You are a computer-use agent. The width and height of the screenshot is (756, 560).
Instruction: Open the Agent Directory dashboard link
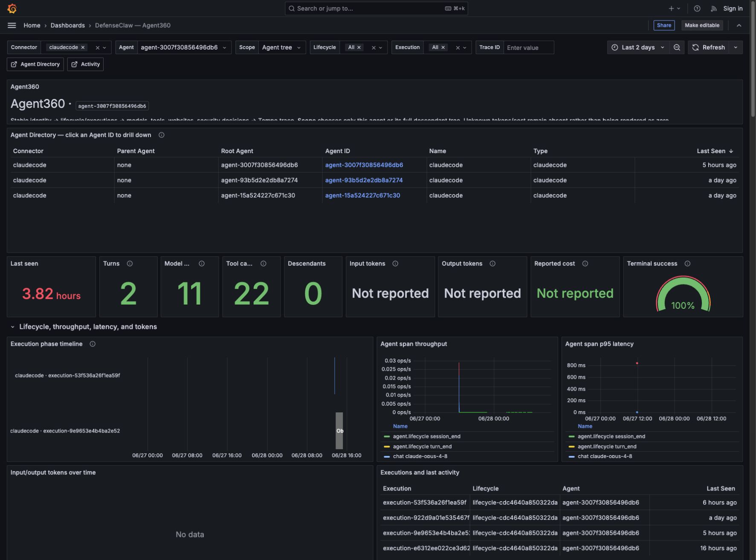pyautogui.click(x=35, y=64)
